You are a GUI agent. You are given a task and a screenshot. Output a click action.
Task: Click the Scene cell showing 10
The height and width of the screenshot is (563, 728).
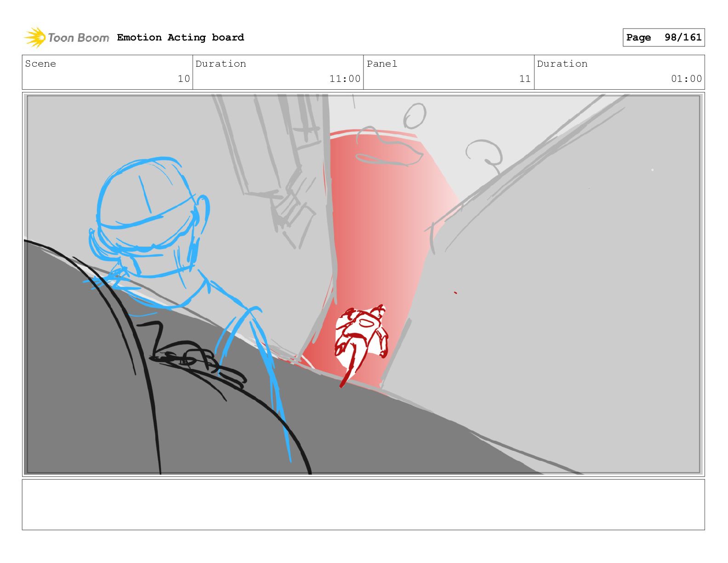click(108, 72)
